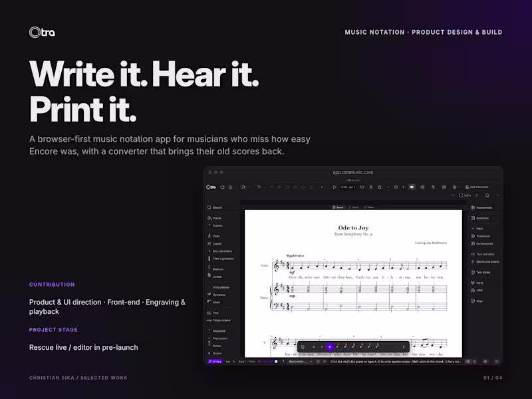Open the Keys option in right panel

pos(477,301)
